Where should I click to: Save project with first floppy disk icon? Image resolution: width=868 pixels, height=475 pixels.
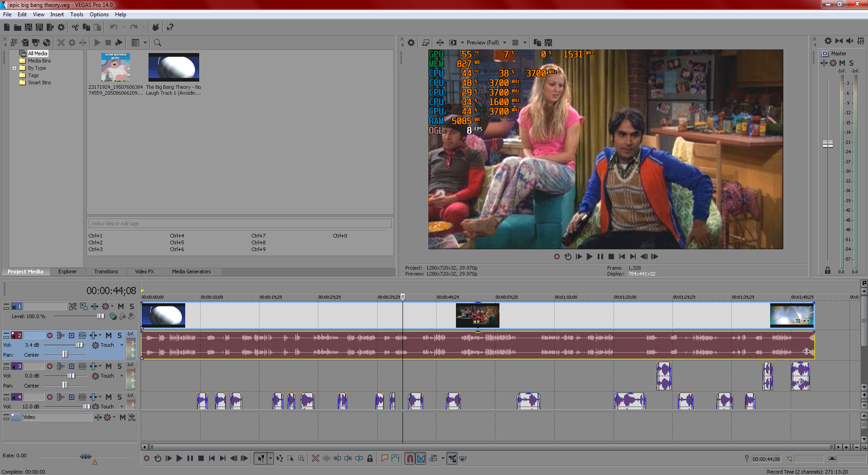click(x=28, y=27)
